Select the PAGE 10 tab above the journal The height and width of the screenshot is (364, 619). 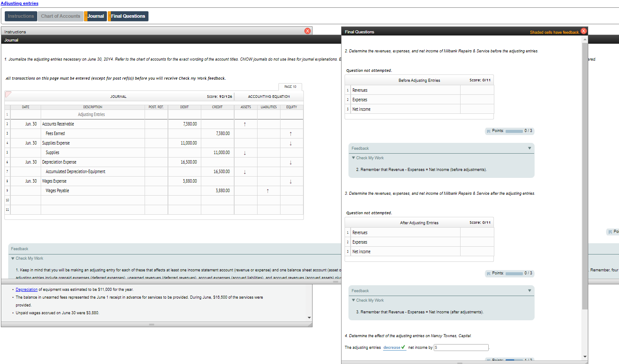[x=290, y=87]
